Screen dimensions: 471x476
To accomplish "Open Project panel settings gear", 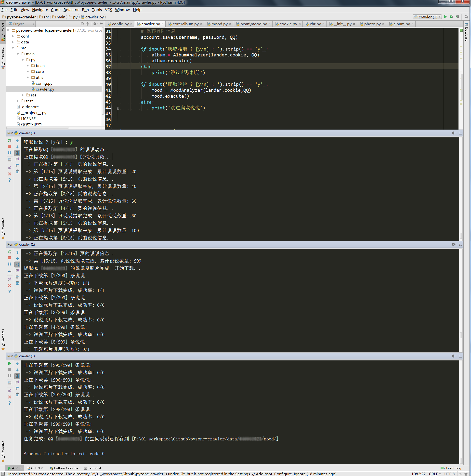I will click(95, 24).
